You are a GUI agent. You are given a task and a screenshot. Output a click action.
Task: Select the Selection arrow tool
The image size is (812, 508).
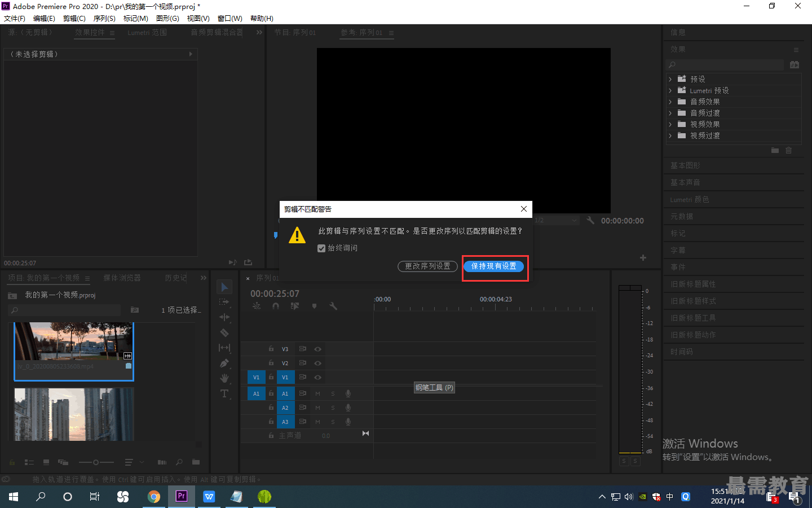pyautogui.click(x=224, y=287)
